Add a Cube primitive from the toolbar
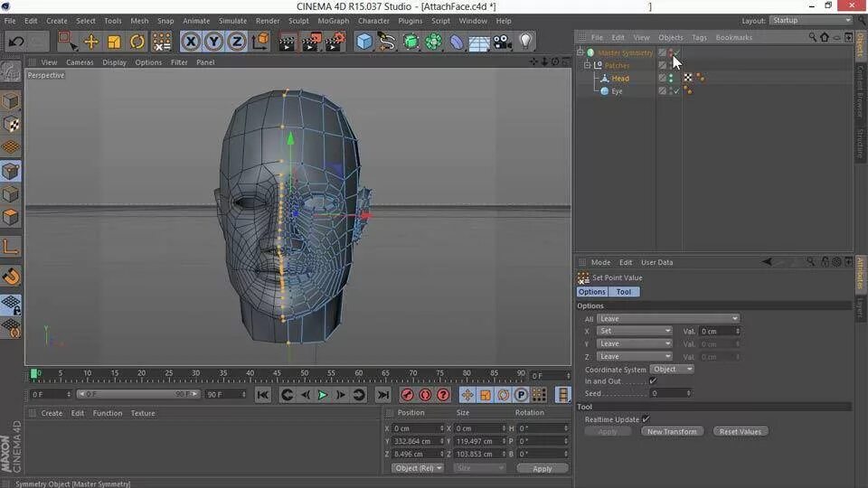The width and height of the screenshot is (868, 488). 363,42
